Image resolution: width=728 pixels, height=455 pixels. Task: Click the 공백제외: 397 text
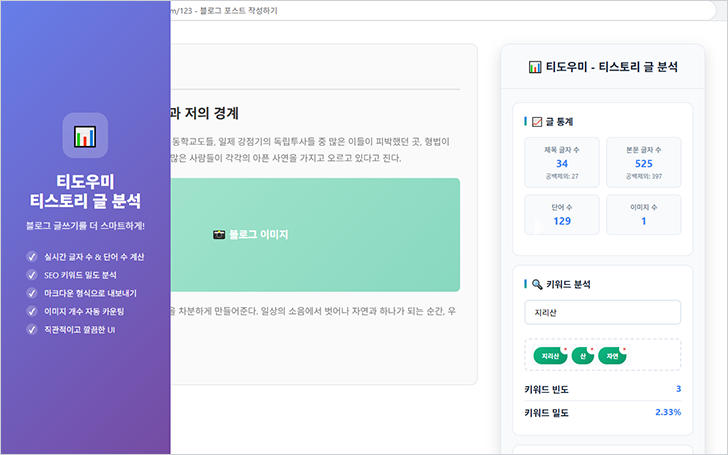pyautogui.click(x=644, y=176)
